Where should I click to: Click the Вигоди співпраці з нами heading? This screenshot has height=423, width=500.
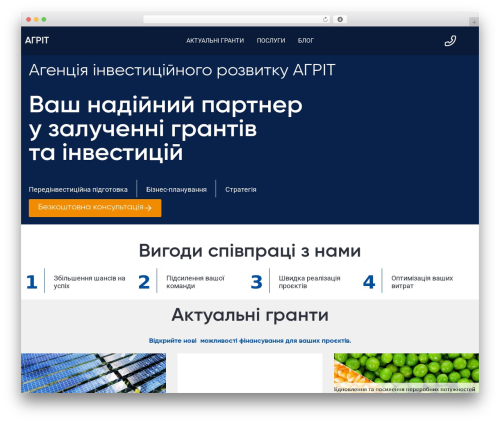250,251
